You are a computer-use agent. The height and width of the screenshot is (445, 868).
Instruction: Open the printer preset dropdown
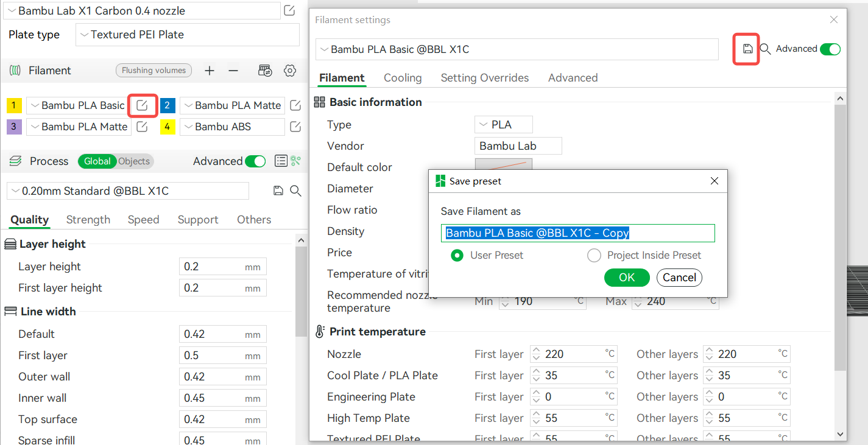143,10
